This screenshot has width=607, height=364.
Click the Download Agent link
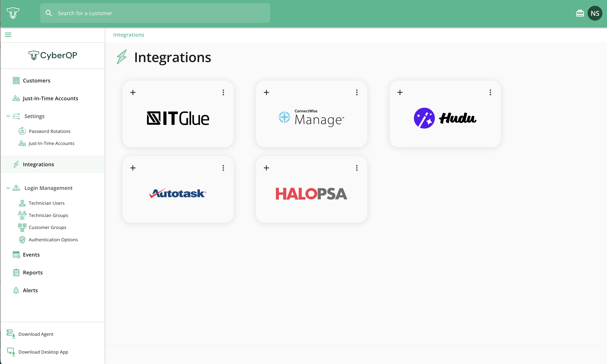[x=36, y=334]
